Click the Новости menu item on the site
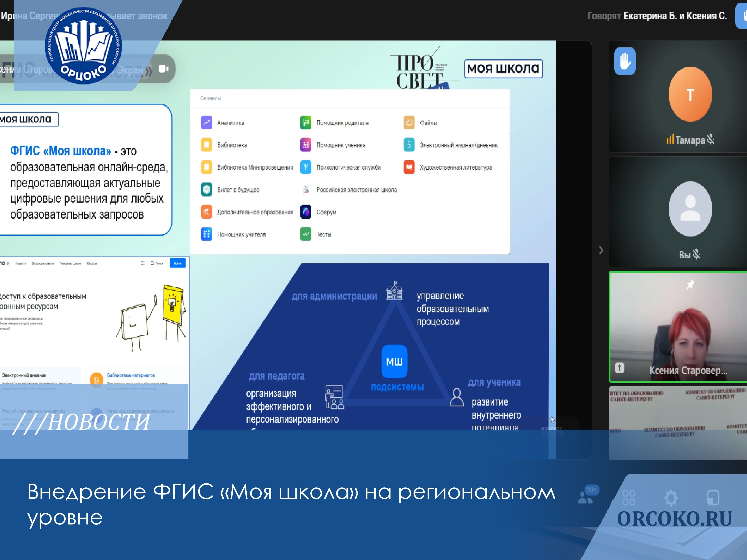Image resolution: width=747 pixels, height=560 pixels. (x=21, y=263)
